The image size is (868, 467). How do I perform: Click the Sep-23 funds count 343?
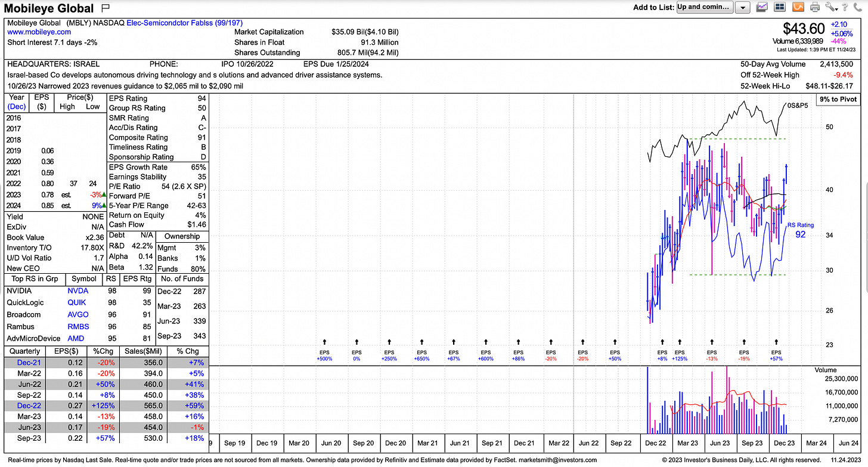point(199,337)
